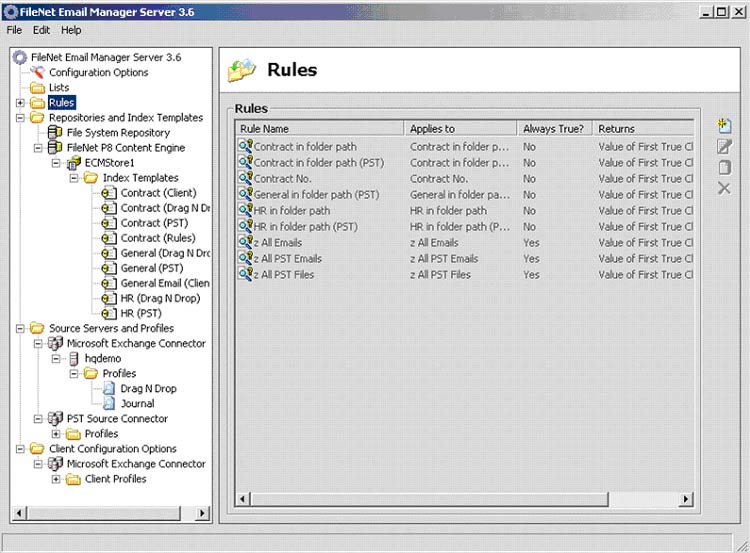Sort by Rule Name column header

coord(320,129)
